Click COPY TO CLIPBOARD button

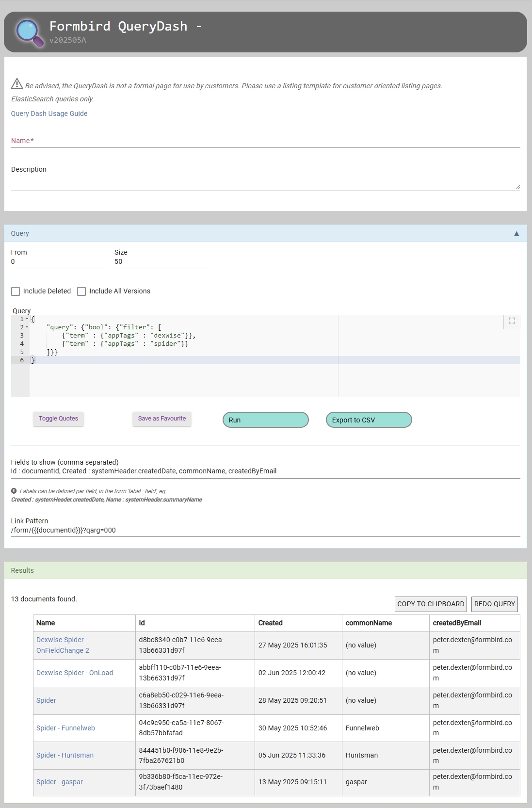(431, 604)
